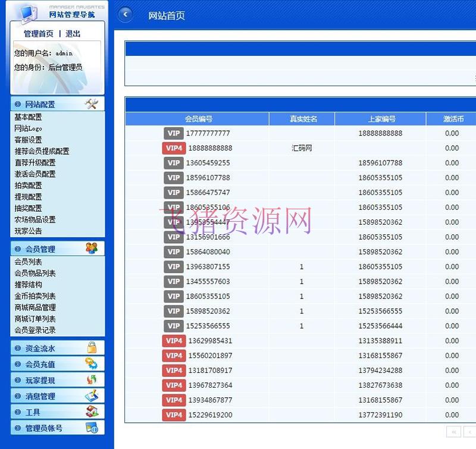Click the padlock icon beside 资金流水
Image resolution: width=476 pixels, height=449 pixels.
point(92,348)
